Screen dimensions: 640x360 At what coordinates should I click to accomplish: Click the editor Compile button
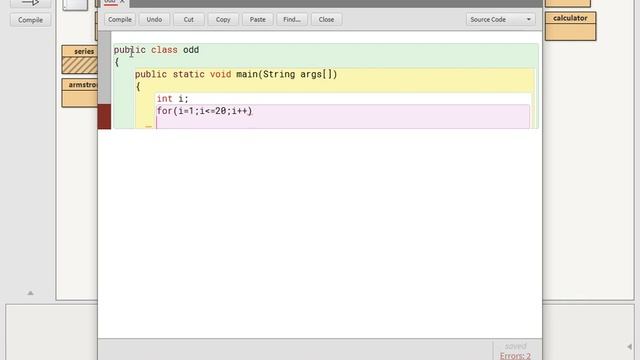coord(120,20)
